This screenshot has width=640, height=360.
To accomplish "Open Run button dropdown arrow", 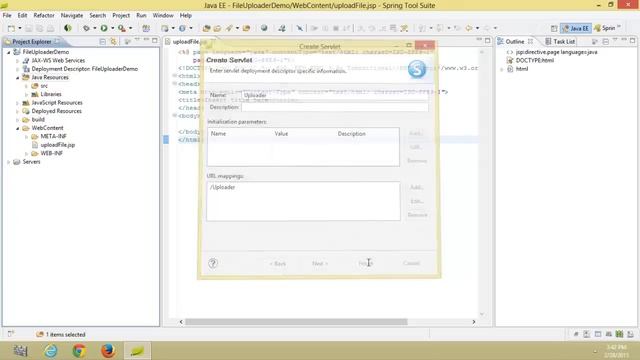I will pos(112,28).
